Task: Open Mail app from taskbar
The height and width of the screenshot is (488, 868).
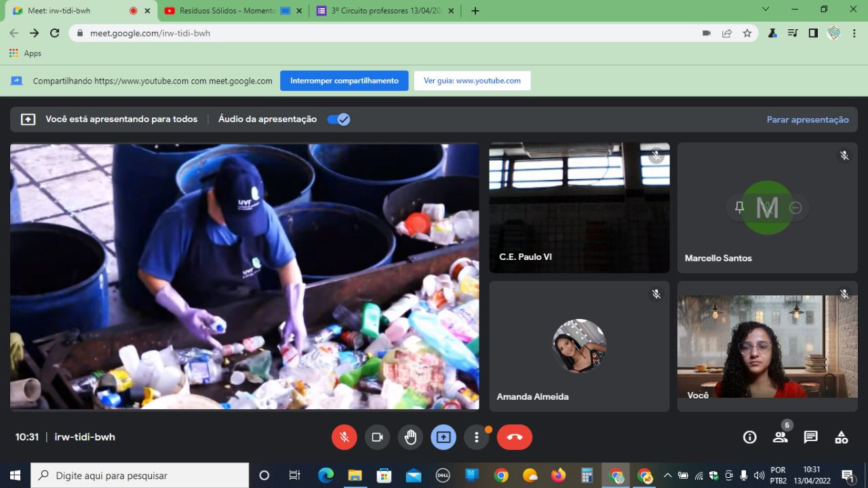Action: point(414,475)
